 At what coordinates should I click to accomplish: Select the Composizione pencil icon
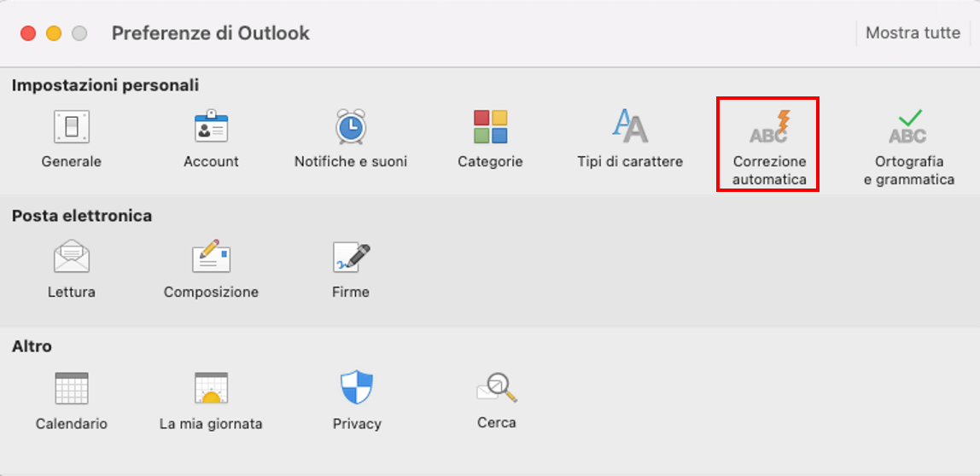pyautogui.click(x=211, y=256)
